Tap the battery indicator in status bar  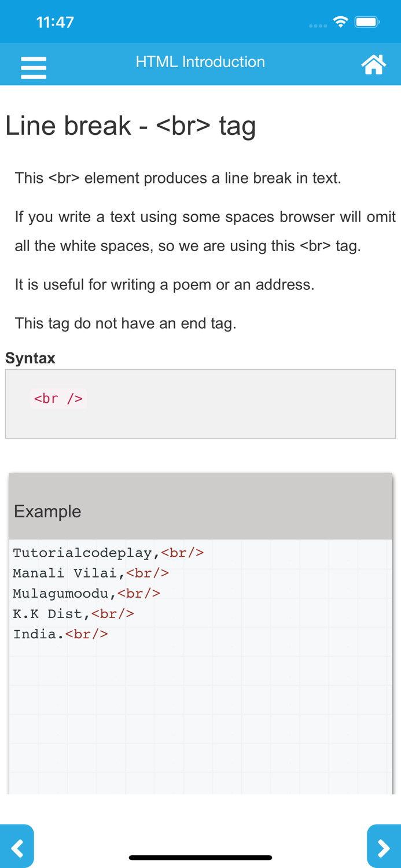tap(366, 21)
